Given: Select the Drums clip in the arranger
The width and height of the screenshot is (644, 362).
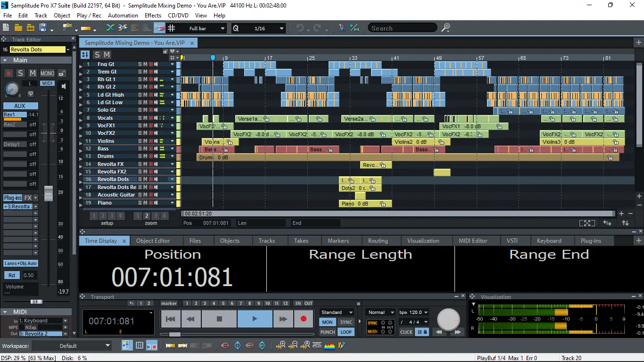Looking at the screenshot, I should pyautogui.click(x=408, y=157).
